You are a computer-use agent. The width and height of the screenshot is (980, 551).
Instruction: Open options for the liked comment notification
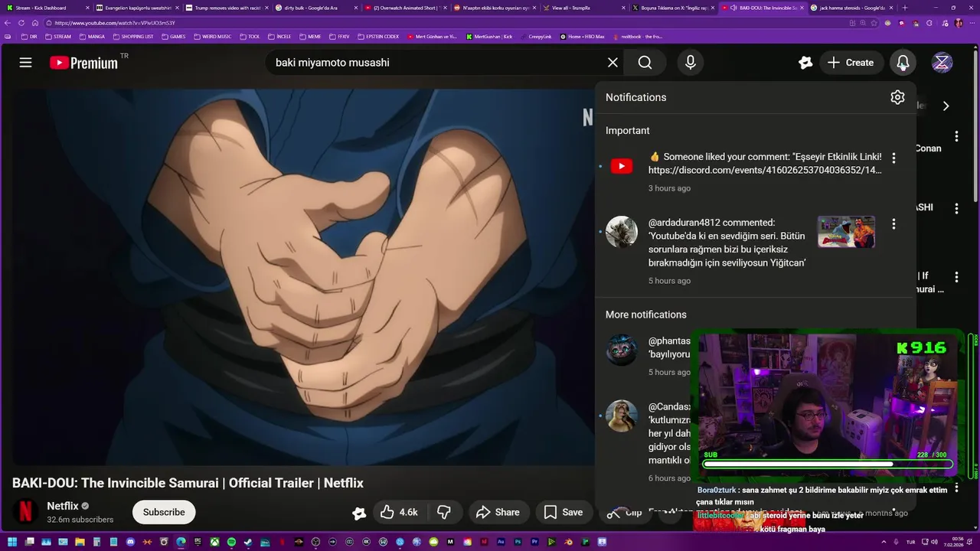point(893,158)
